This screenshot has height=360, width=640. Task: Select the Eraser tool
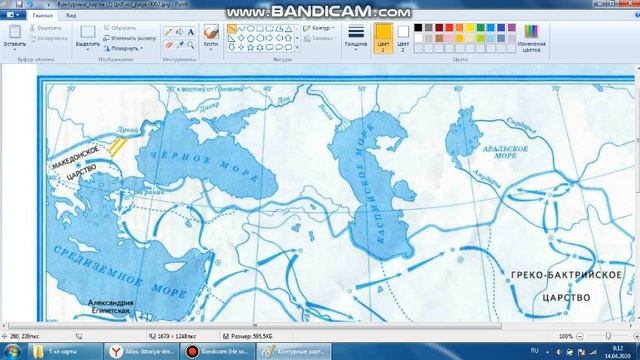(169, 45)
